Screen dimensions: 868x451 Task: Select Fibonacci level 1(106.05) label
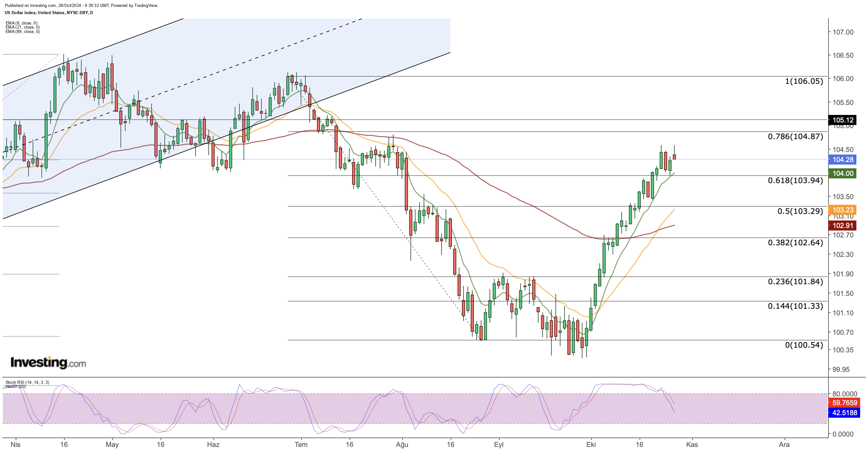(x=804, y=81)
